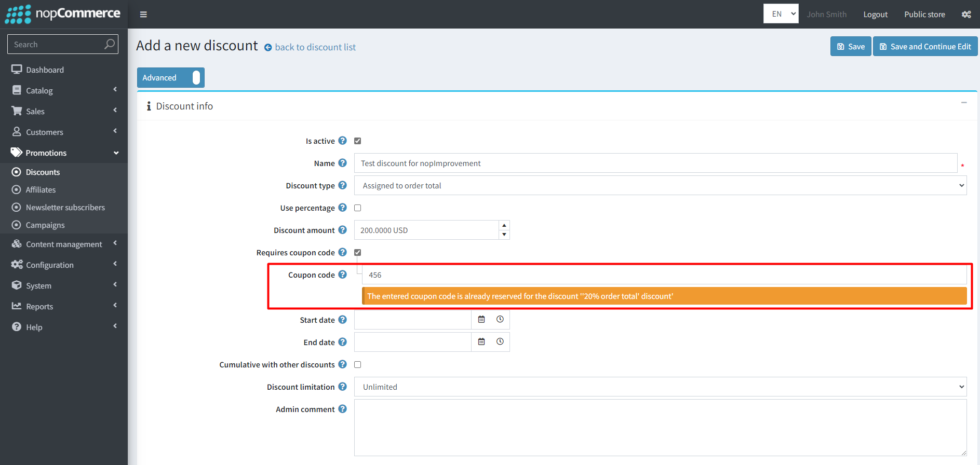The width and height of the screenshot is (980, 465).
Task: Click into the Start date input
Action: click(412, 320)
